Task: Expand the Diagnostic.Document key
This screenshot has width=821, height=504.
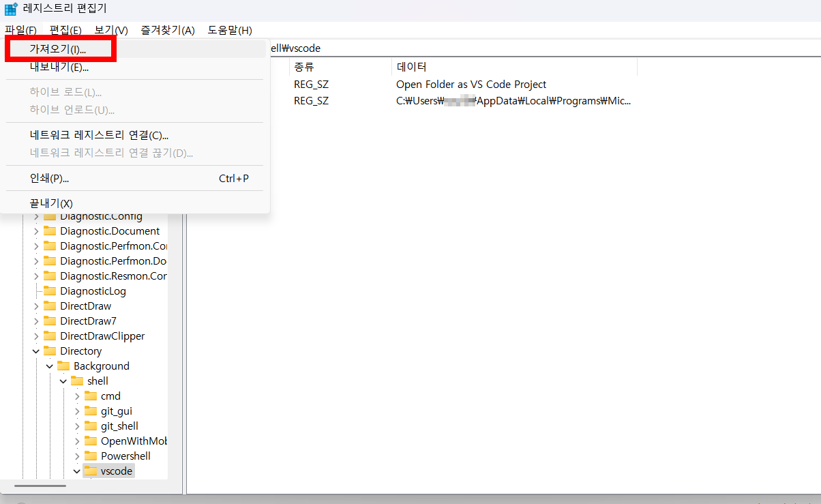Action: click(x=36, y=231)
